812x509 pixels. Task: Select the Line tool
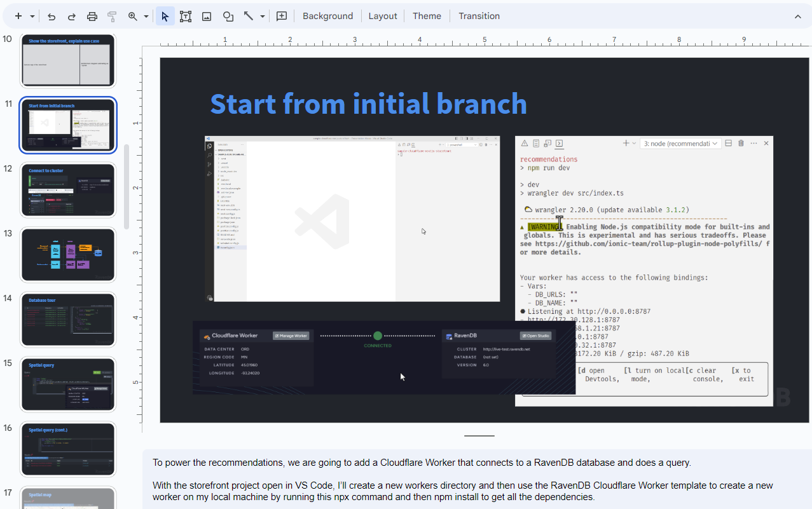(x=249, y=16)
